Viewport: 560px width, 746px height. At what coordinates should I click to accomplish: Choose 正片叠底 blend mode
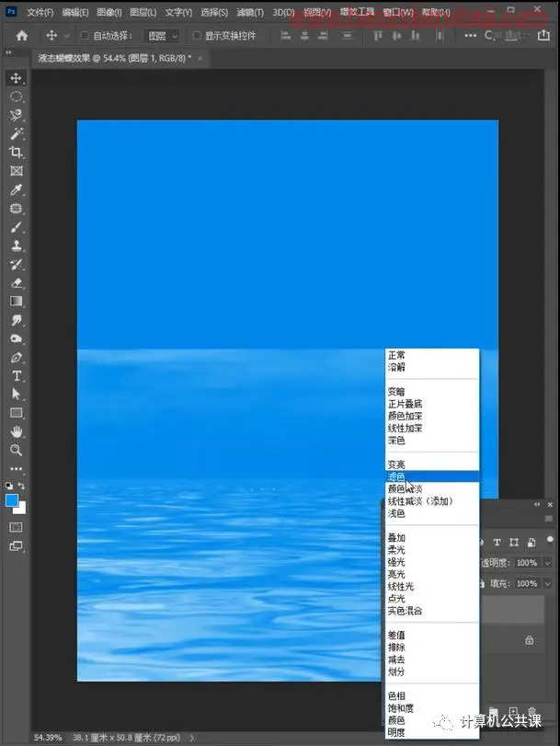point(432,404)
